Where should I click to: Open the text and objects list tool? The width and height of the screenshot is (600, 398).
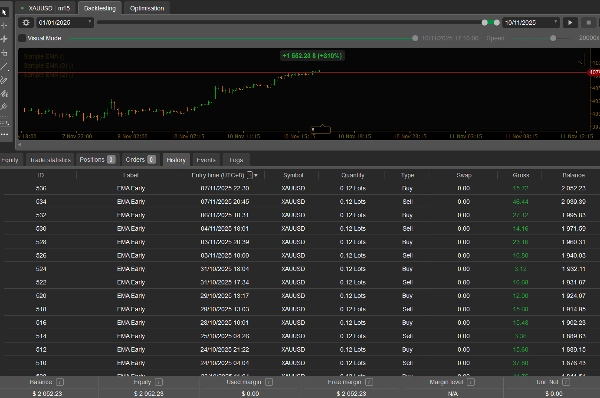(x=4, y=122)
